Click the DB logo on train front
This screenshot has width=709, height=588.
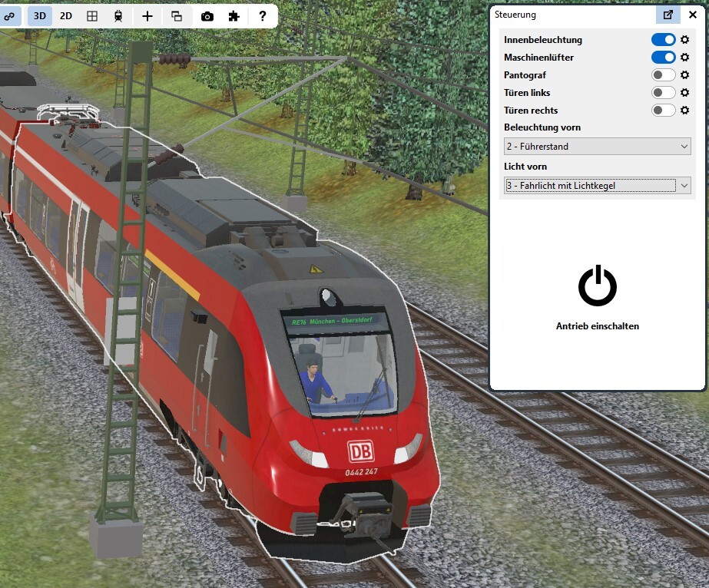click(x=360, y=451)
